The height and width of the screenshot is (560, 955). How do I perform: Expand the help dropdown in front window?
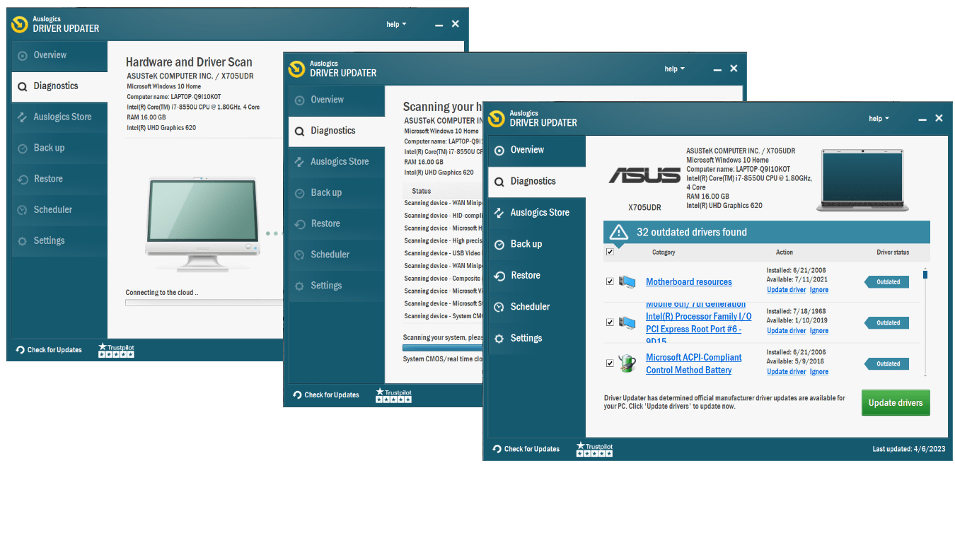click(879, 119)
